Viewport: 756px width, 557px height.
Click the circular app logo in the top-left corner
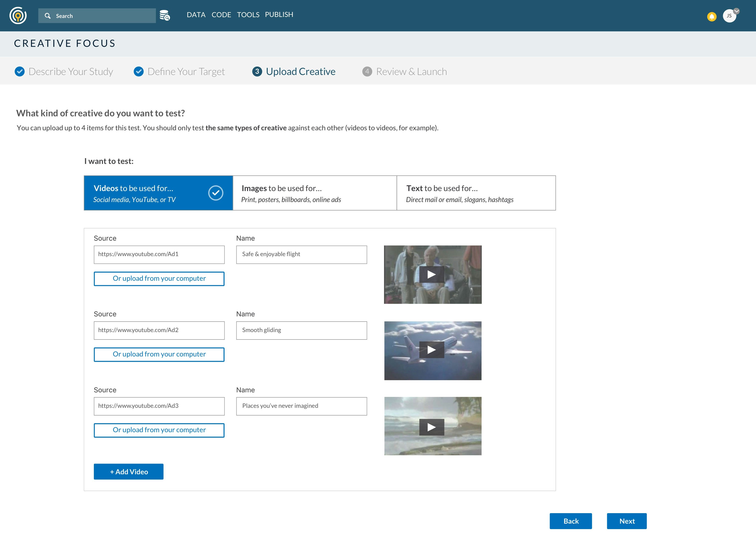click(x=18, y=15)
